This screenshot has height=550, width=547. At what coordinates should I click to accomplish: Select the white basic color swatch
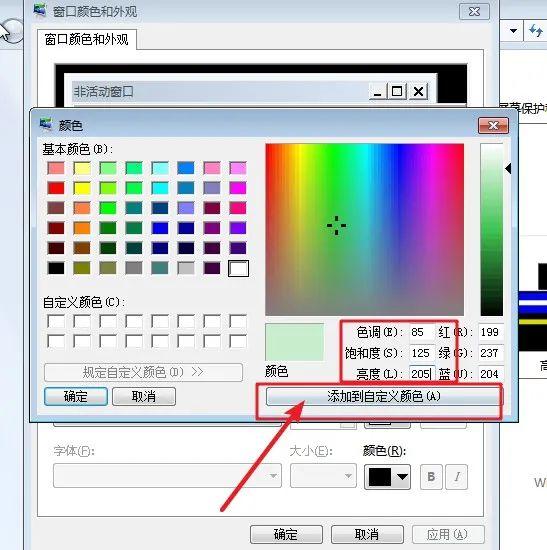pos(238,268)
